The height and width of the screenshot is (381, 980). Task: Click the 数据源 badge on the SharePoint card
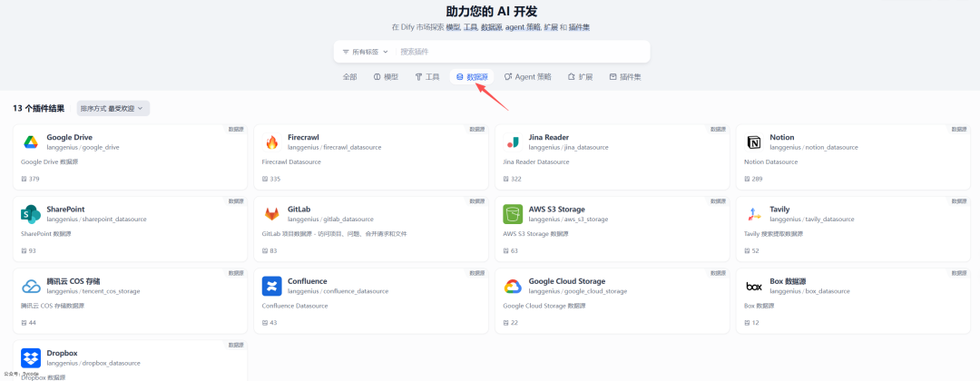pos(236,201)
